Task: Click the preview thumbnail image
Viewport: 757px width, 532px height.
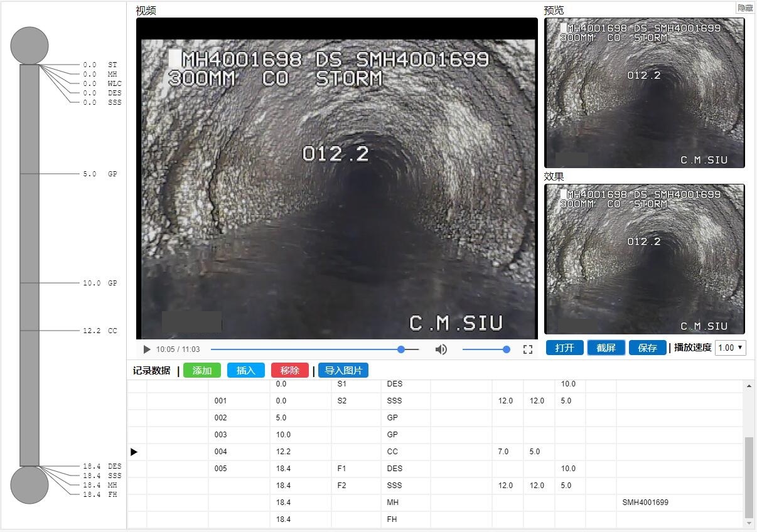Action: [644, 93]
